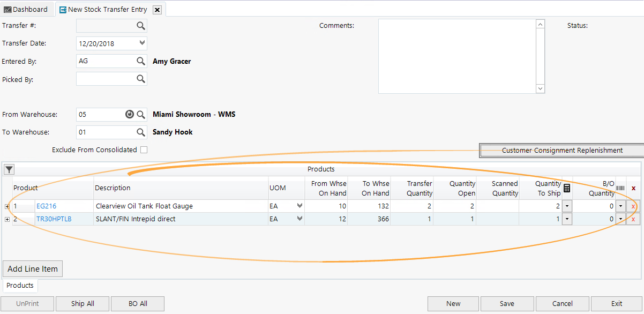Open the Picked By search lookup
The width and height of the screenshot is (644, 314).
click(x=140, y=79)
